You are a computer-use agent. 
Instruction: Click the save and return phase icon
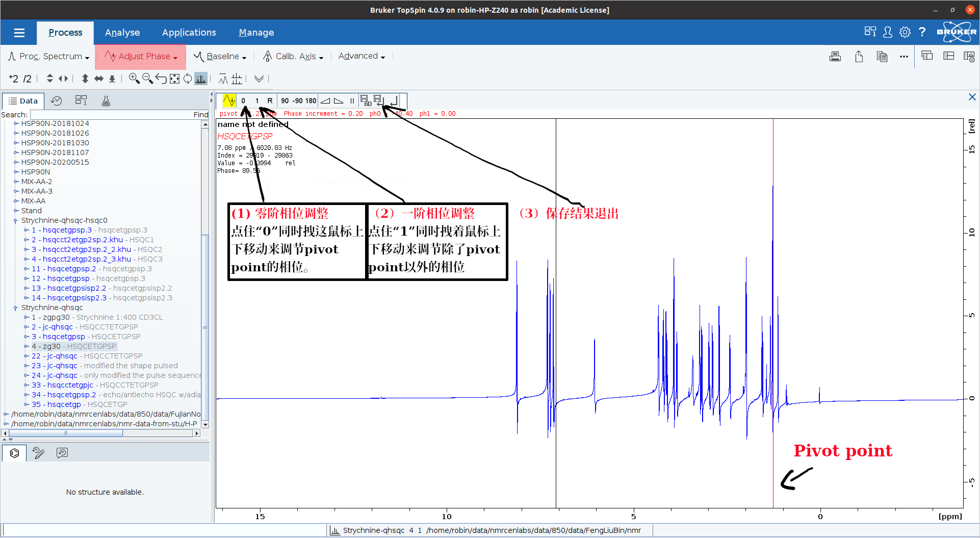[379, 100]
